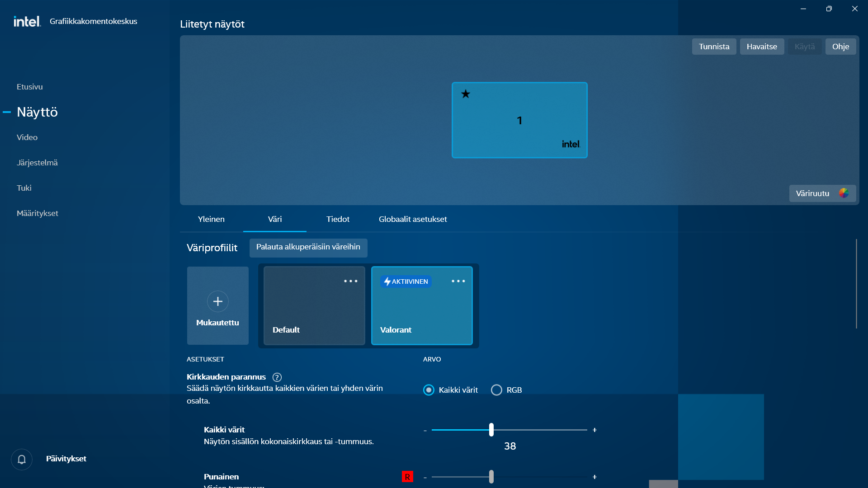This screenshot has height=488, width=868.
Task: Click the red R channel icon
Action: coord(407,477)
